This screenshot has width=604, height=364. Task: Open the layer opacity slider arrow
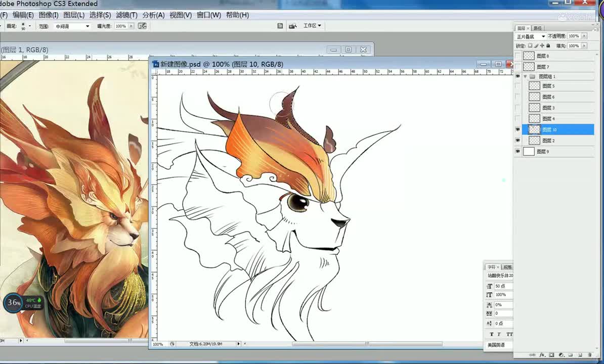point(584,36)
